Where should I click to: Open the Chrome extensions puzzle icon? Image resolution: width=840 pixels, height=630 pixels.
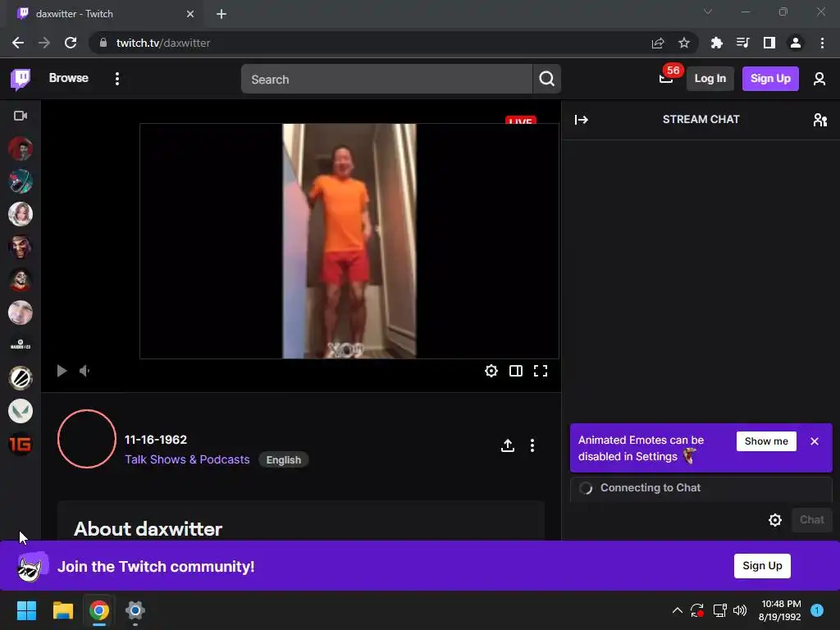[716, 43]
